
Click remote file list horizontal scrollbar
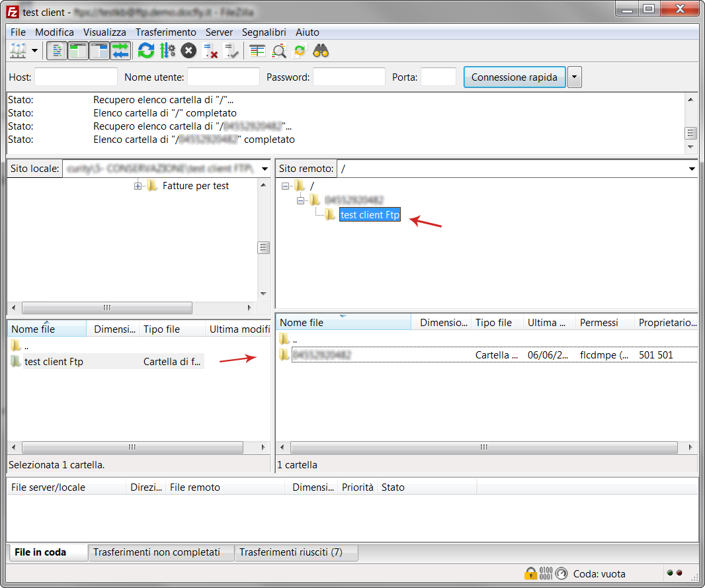tap(487, 447)
